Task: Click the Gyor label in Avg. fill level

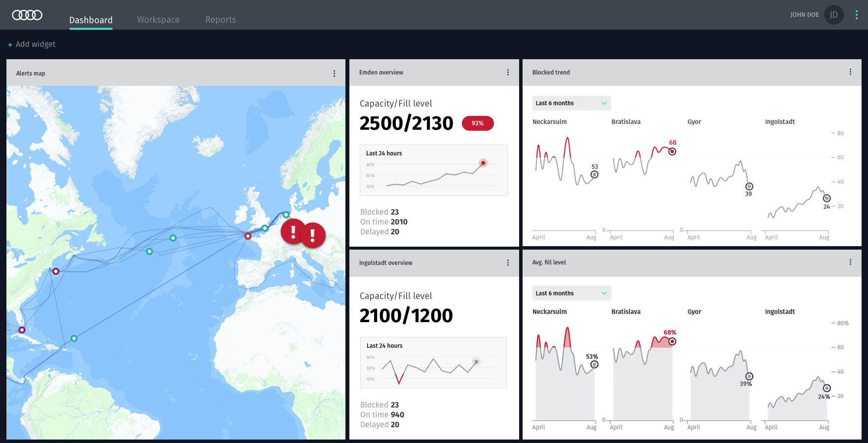Action: point(694,312)
